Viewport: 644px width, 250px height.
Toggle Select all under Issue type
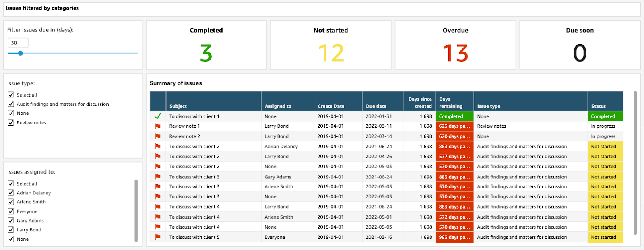tap(11, 95)
